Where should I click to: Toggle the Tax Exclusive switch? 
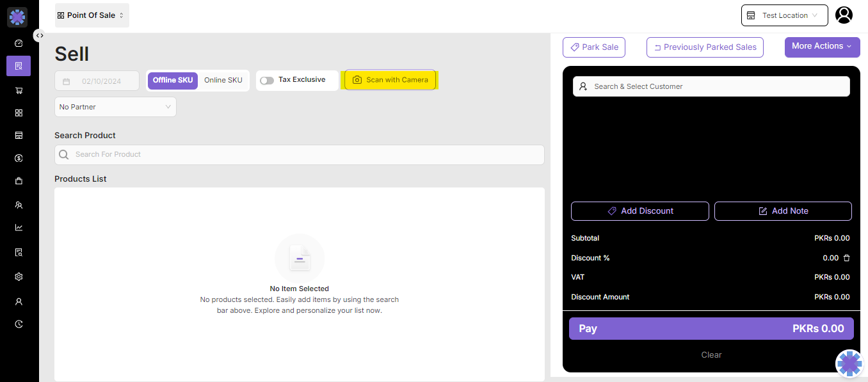coord(267,81)
